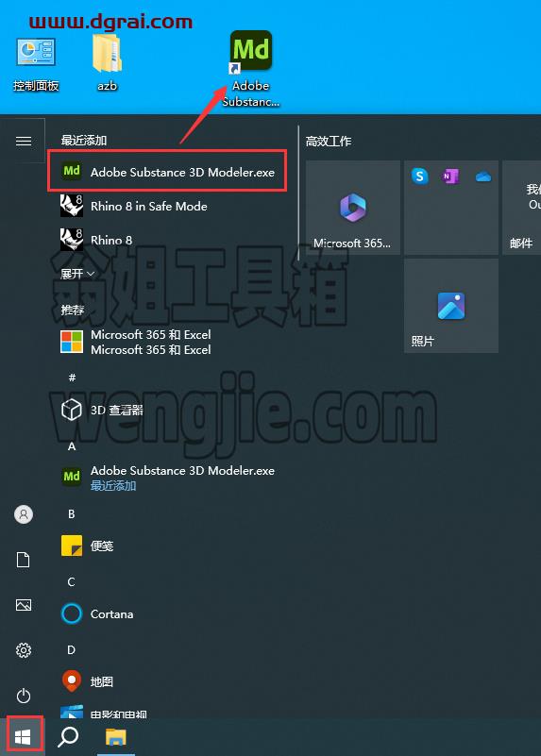Click the Power button in Start sidebar

[x=24, y=696]
